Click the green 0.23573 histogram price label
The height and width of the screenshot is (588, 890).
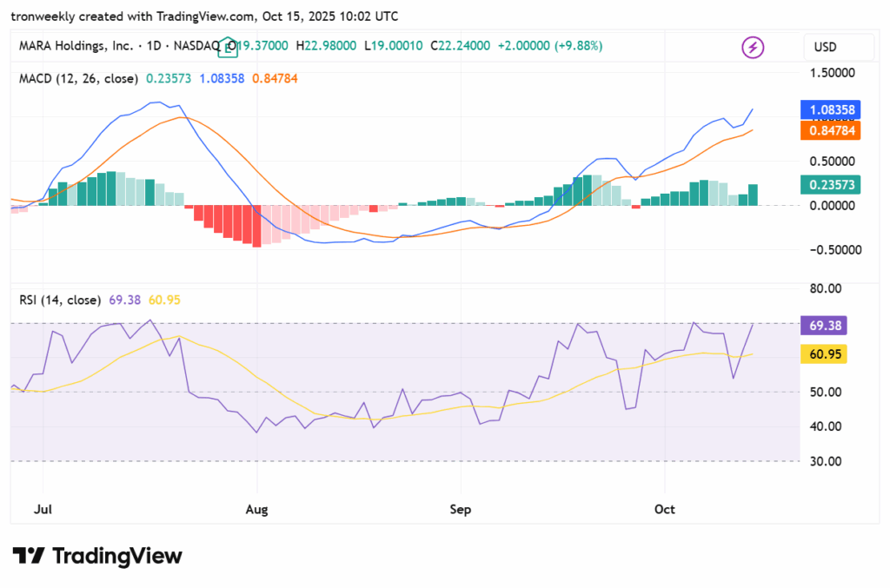point(828,184)
